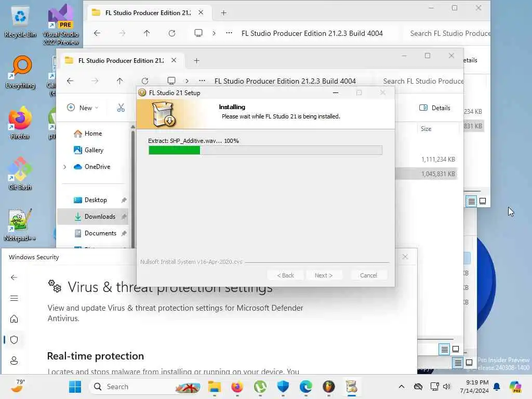532x399 pixels.
Task: Click the Up arrow in front Explorer window
Action: (120, 81)
